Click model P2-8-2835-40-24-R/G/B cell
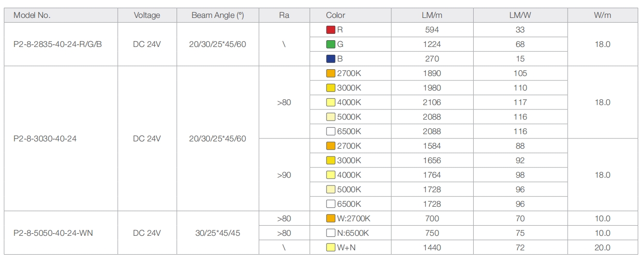The height and width of the screenshot is (260, 644). click(58, 45)
